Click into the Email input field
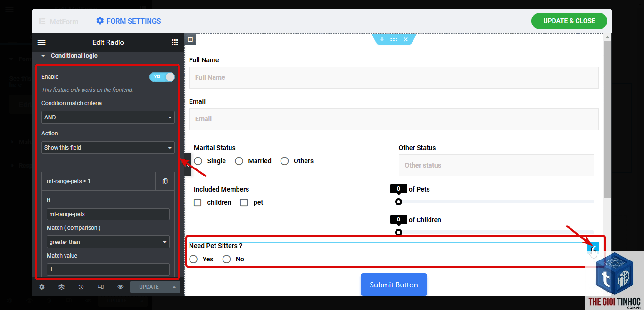Screen dimensions: 644x310 tap(394, 119)
